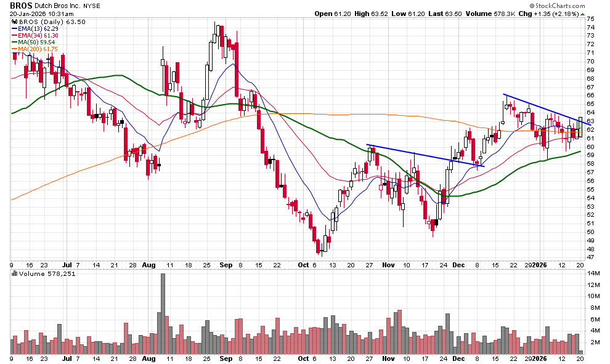Click the 20-Jan-2026 10:31am timestamp
The width and height of the screenshot is (610, 364).
coord(42,14)
